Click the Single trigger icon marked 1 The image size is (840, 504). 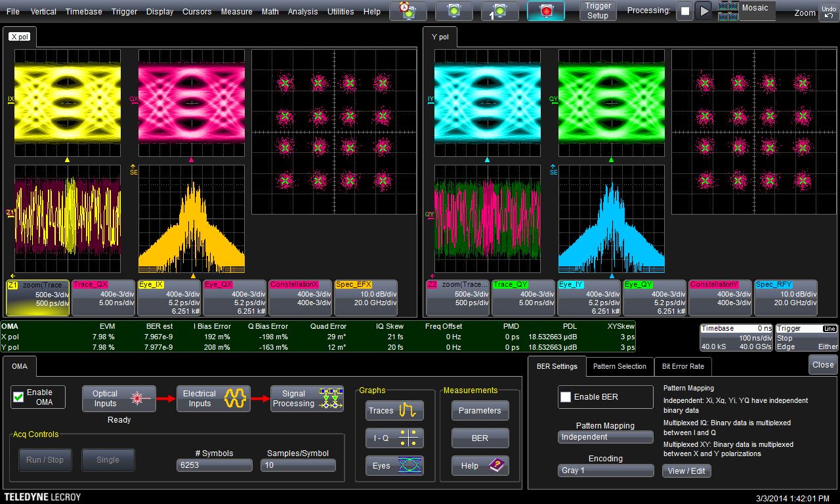pos(500,11)
